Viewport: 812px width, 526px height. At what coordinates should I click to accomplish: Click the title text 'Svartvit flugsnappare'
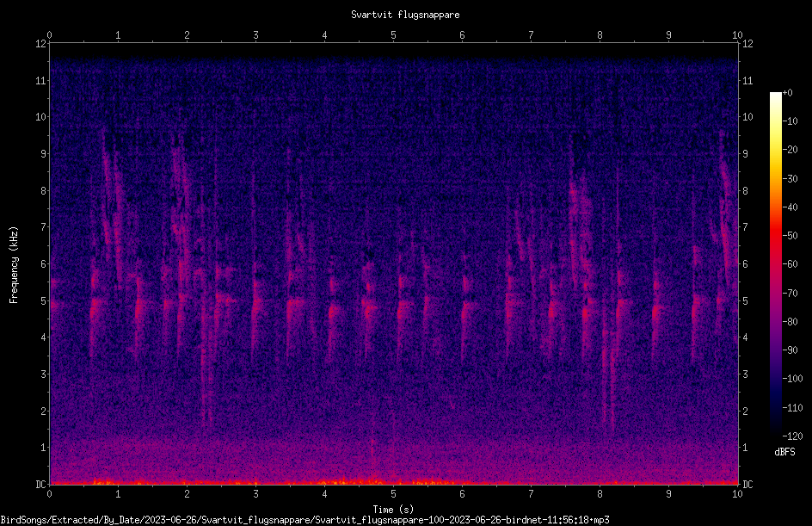tap(405, 15)
